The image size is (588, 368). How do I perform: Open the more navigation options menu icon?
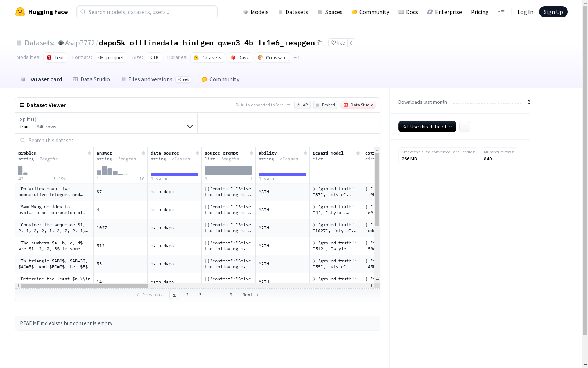[501, 12]
